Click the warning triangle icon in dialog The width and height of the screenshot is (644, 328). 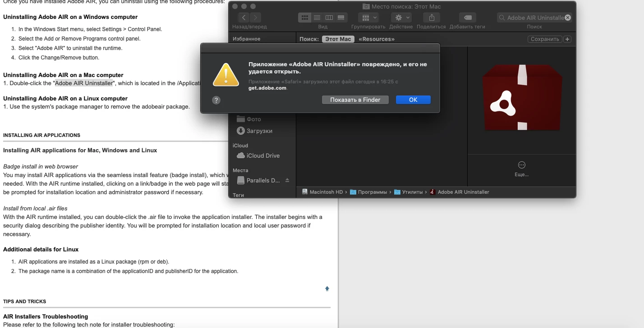(x=226, y=74)
